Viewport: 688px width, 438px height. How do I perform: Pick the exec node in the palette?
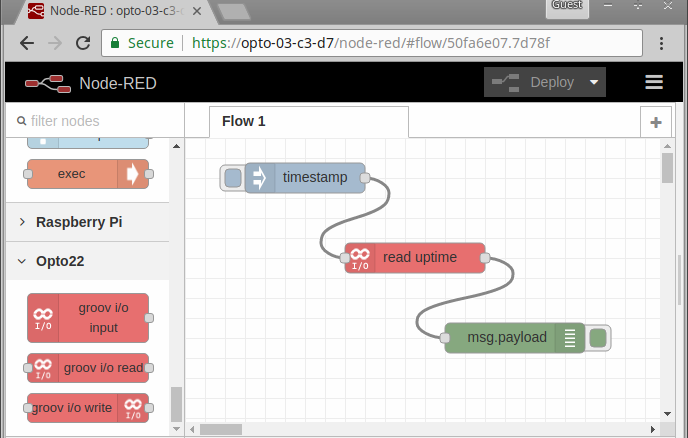click(x=88, y=174)
